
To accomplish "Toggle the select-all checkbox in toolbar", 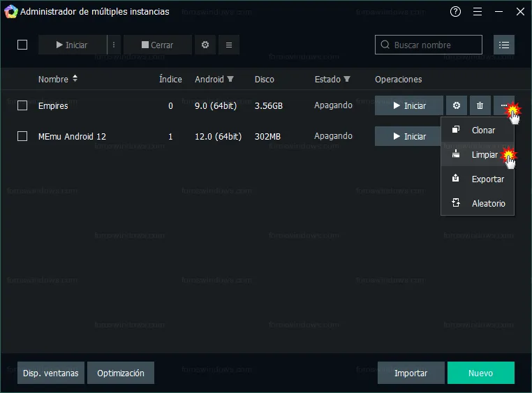I will tap(22, 45).
